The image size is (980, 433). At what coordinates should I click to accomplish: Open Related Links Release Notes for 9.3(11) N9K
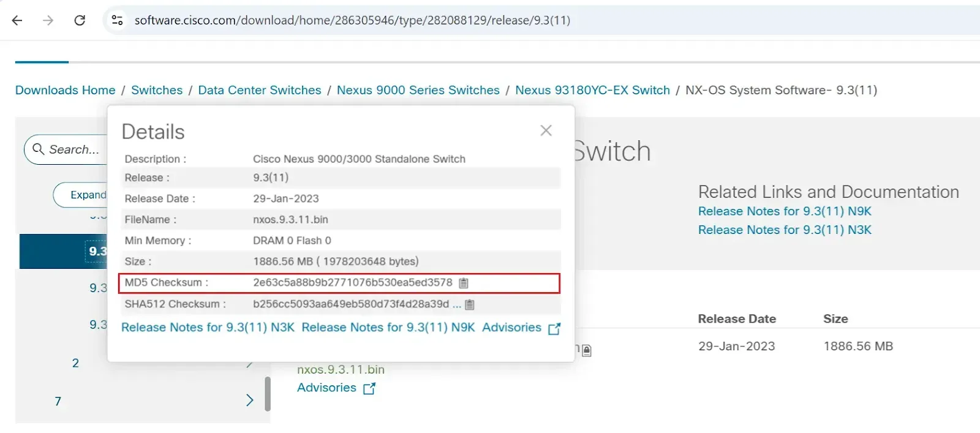785,211
